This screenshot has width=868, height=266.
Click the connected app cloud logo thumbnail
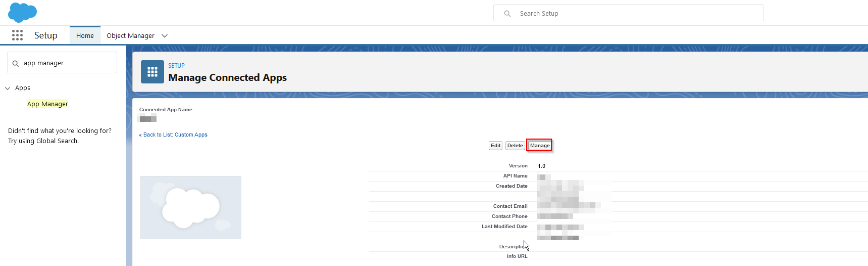(191, 207)
